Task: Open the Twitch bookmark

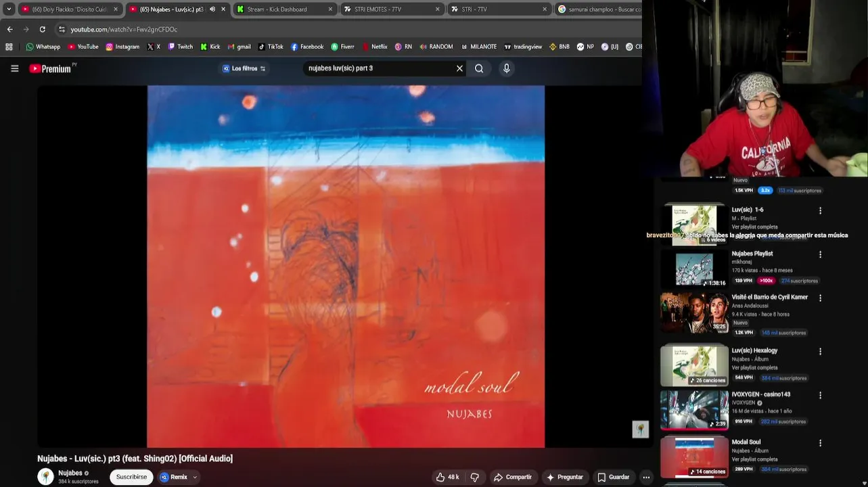Action: 180,47
